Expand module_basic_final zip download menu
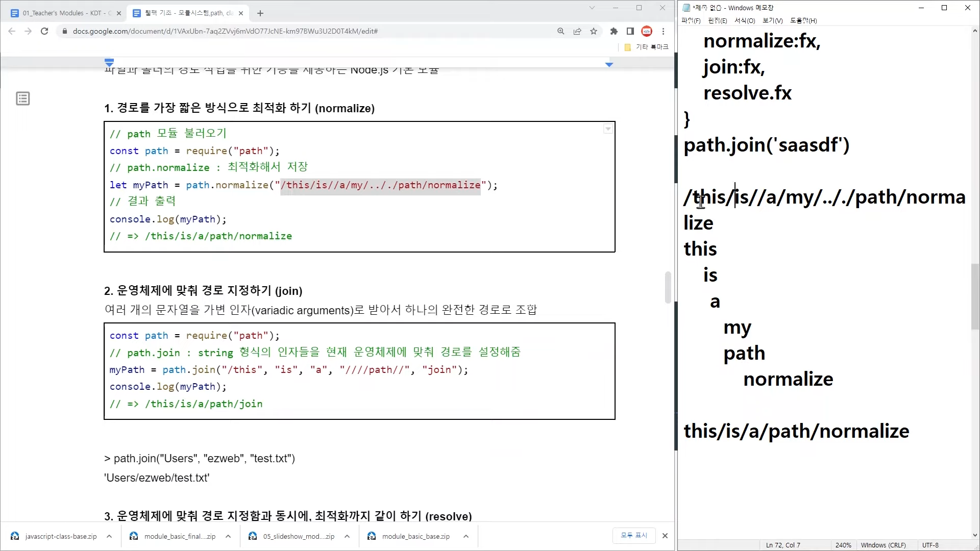Viewport: 980px width, 551px height. click(228, 536)
